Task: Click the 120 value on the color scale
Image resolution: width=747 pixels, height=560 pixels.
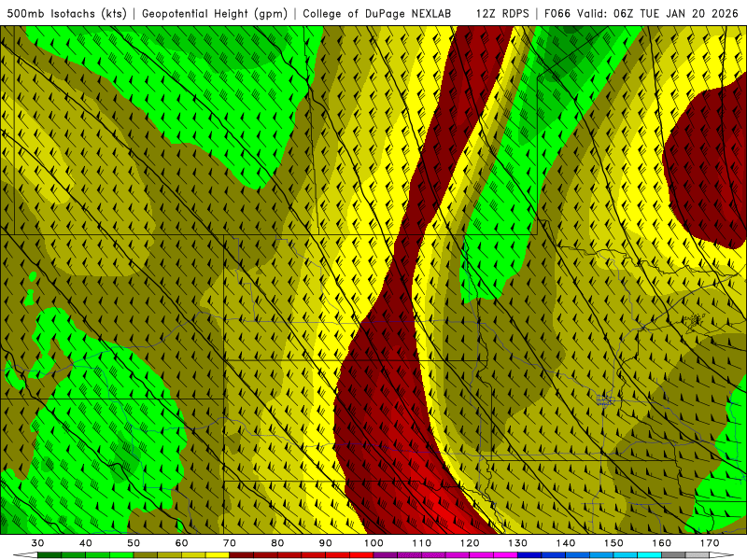Action: coord(470,543)
